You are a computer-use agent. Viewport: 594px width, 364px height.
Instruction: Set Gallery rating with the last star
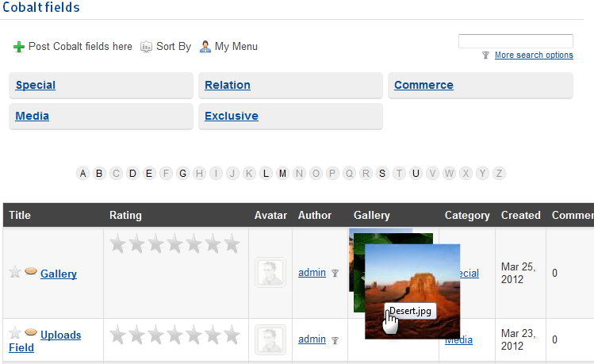(231, 244)
